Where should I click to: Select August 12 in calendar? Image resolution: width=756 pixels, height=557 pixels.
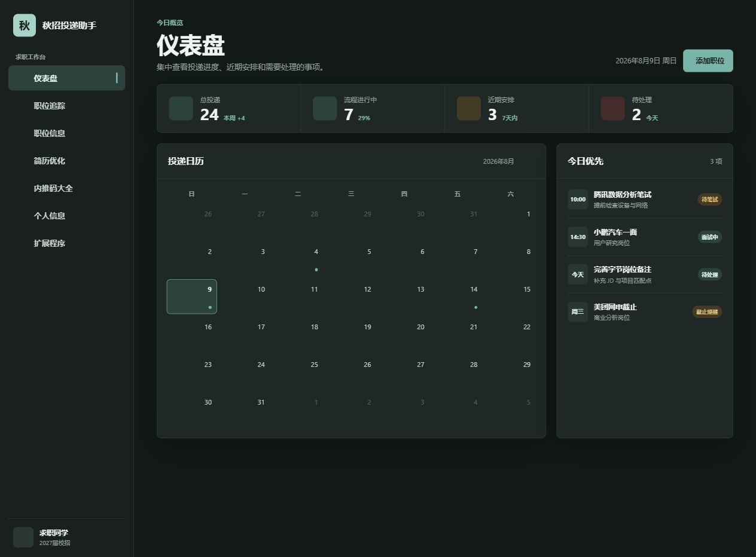pos(351,296)
